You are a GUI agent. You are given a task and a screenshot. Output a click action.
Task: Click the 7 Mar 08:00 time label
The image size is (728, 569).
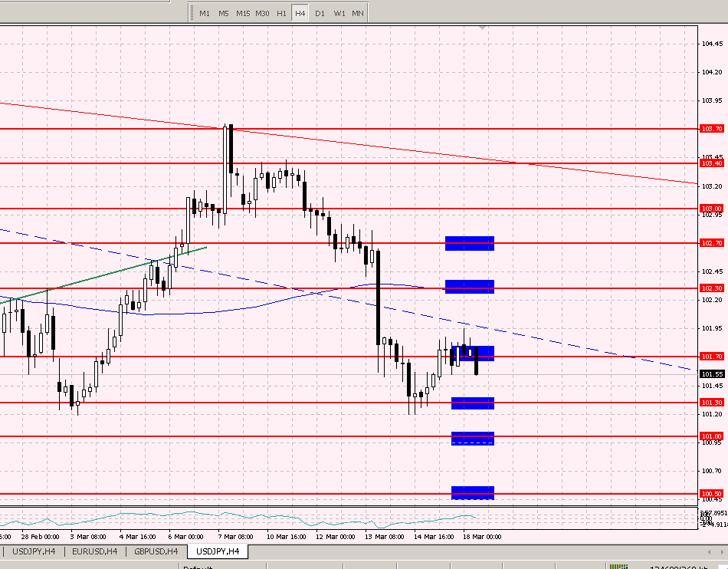coord(236,537)
